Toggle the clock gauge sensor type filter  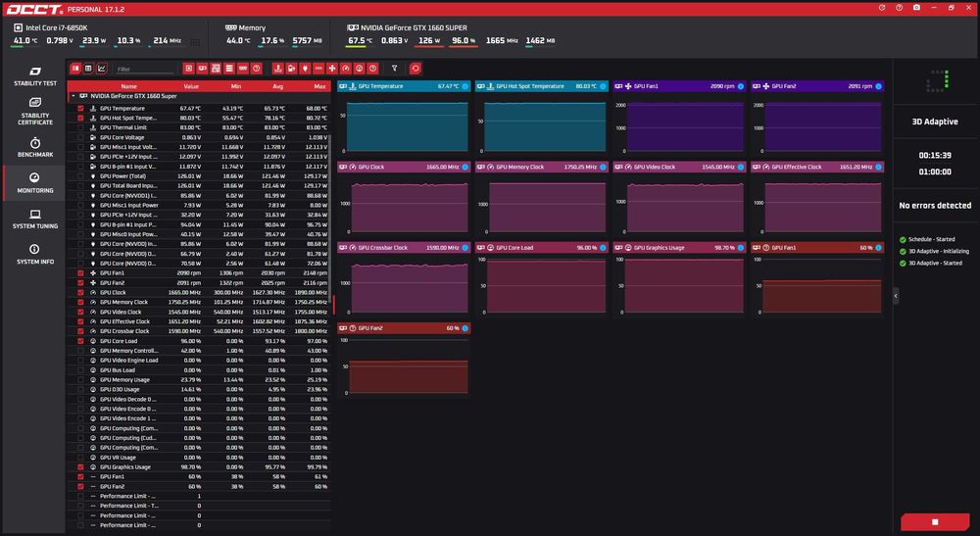346,68
